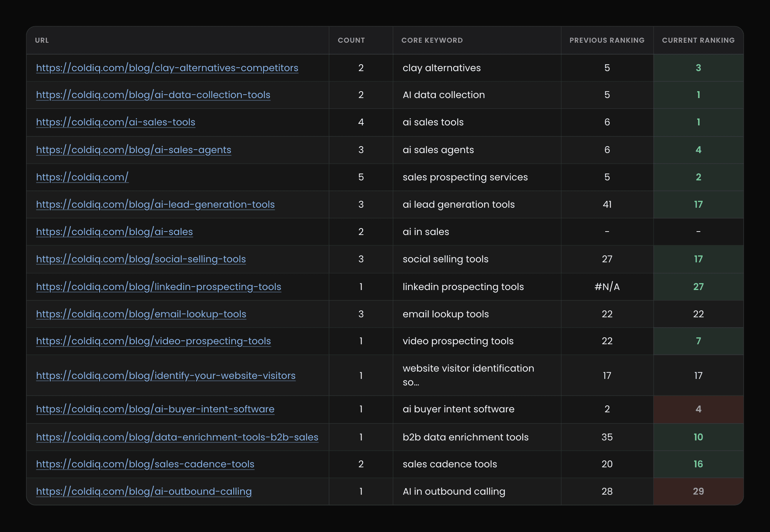Select the 'ai sales tools' keyword cell

[x=477, y=122]
